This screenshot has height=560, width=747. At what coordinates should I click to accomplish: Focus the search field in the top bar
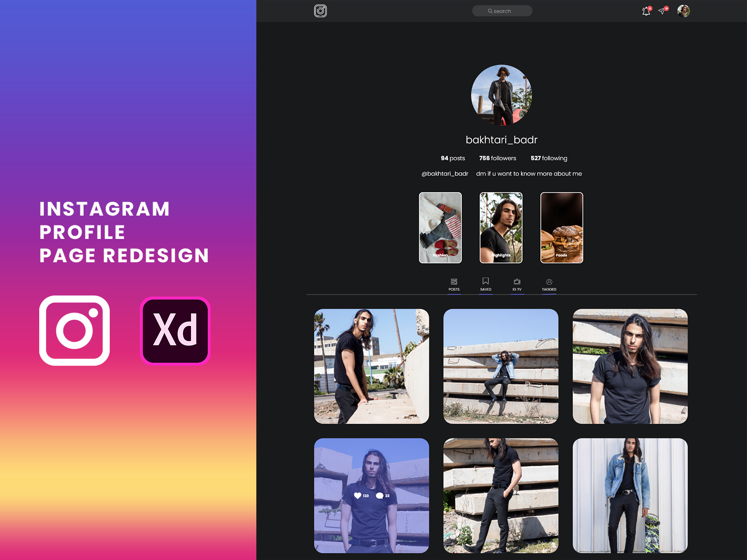(x=502, y=11)
